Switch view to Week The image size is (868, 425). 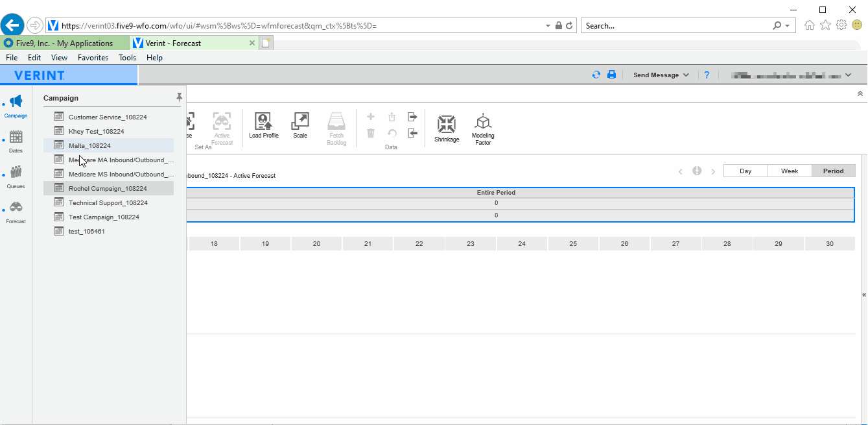pyautogui.click(x=790, y=171)
